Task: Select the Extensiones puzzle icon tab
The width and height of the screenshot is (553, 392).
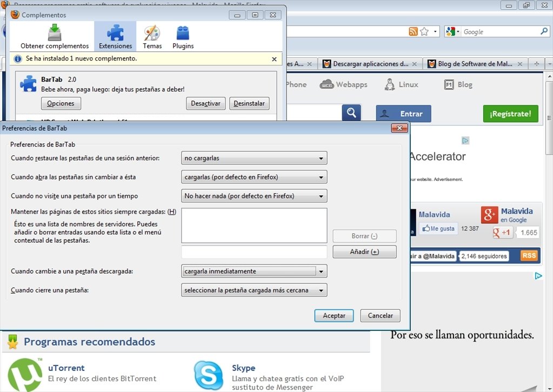Action: (x=115, y=36)
